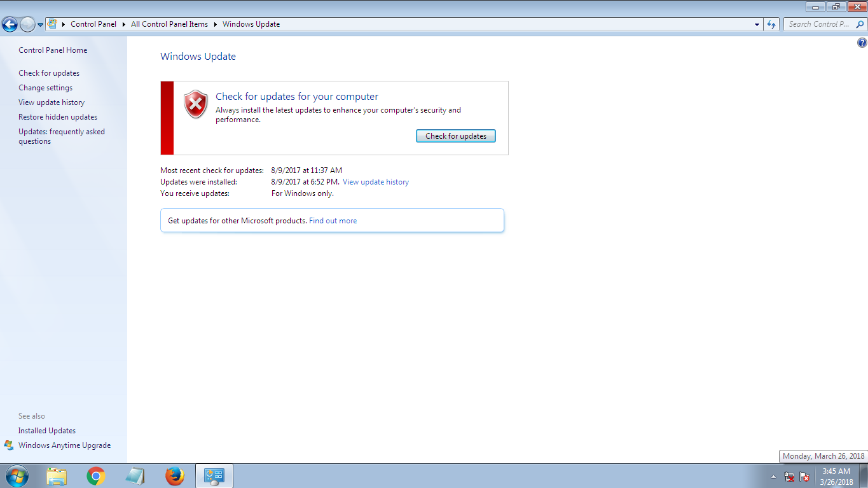Open the address bar history dropdown
This screenshot has height=488, width=868.
pos(757,24)
